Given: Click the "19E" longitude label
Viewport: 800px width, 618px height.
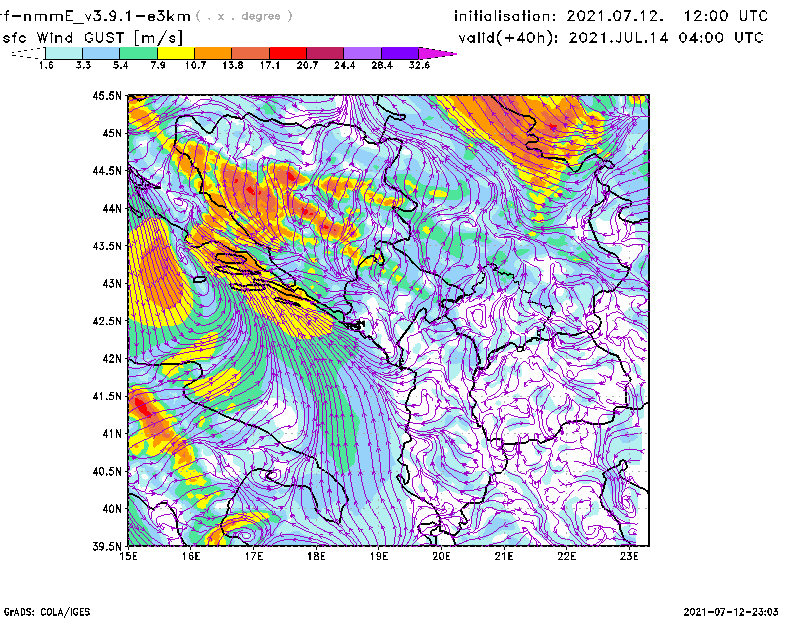Looking at the screenshot, I should [379, 556].
